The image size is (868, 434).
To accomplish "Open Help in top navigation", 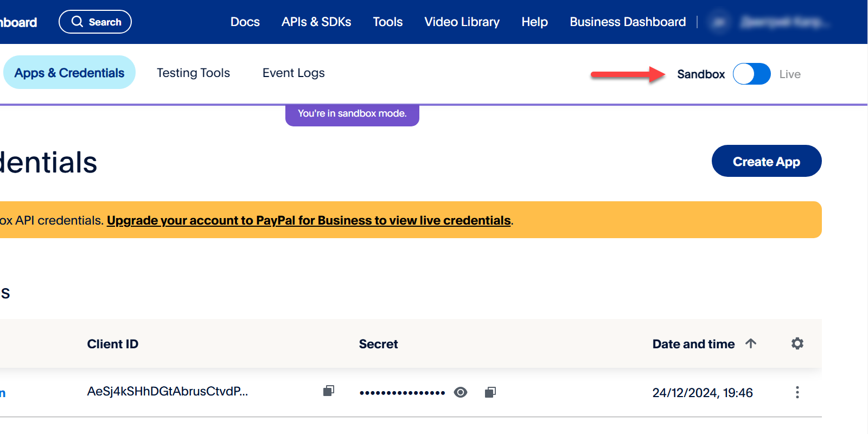I will click(535, 22).
